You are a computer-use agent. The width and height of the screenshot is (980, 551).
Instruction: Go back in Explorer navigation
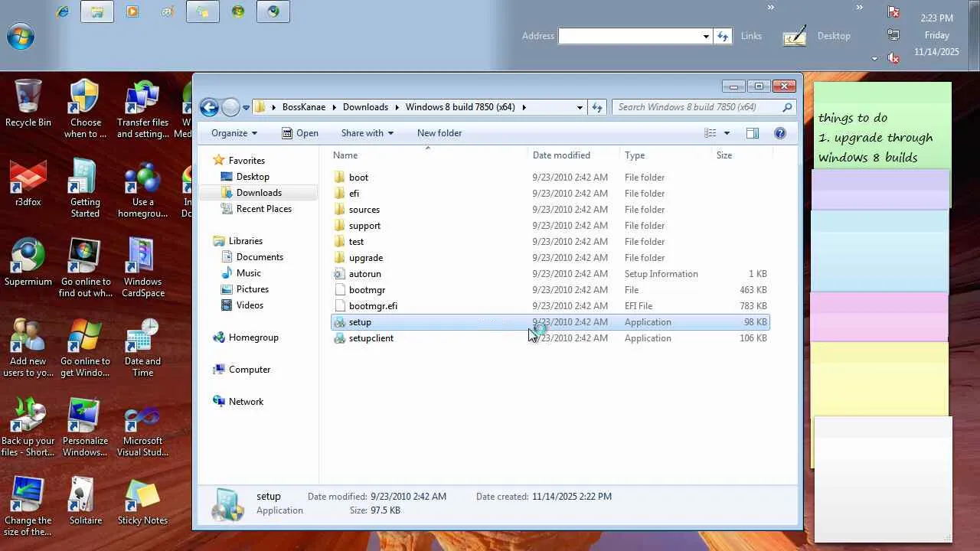(209, 107)
